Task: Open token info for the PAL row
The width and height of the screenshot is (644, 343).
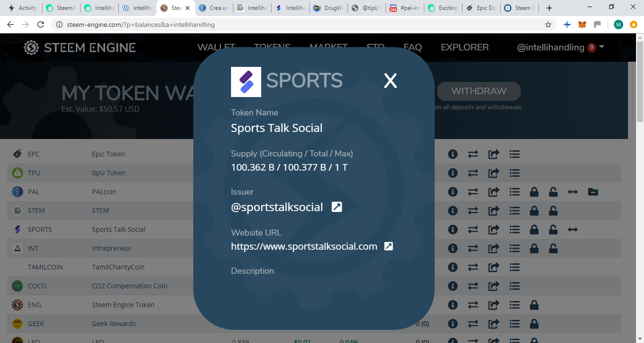Action: [453, 192]
